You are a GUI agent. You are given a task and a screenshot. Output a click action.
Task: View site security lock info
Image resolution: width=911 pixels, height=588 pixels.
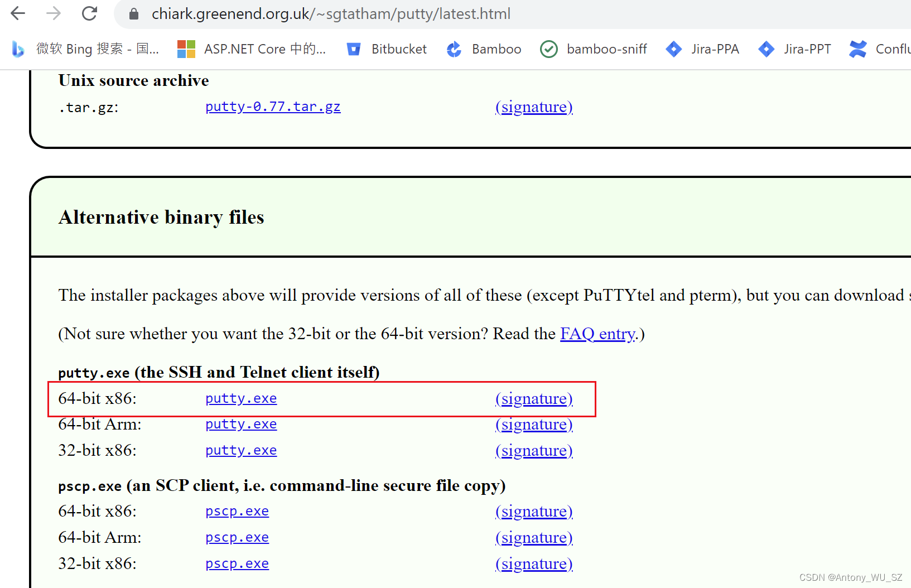pos(134,14)
